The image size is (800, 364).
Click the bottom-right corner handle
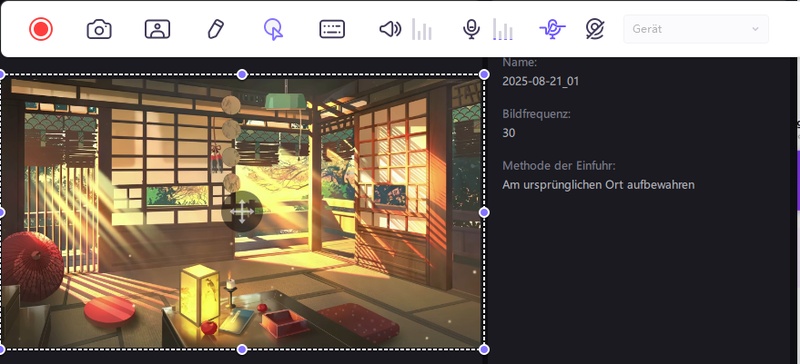click(x=484, y=349)
